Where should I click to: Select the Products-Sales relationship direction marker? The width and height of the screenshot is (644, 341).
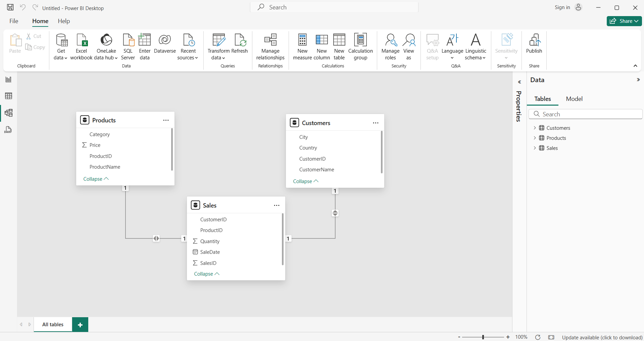pyautogui.click(x=156, y=238)
